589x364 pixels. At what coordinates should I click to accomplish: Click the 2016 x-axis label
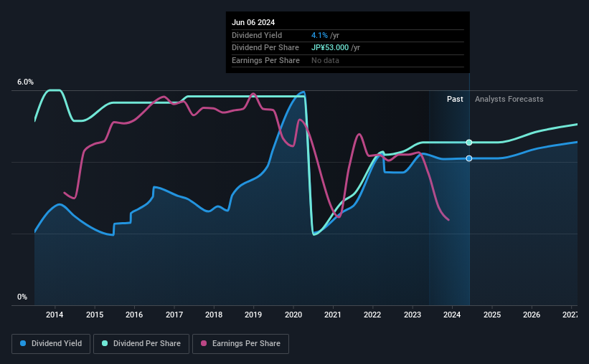click(134, 315)
